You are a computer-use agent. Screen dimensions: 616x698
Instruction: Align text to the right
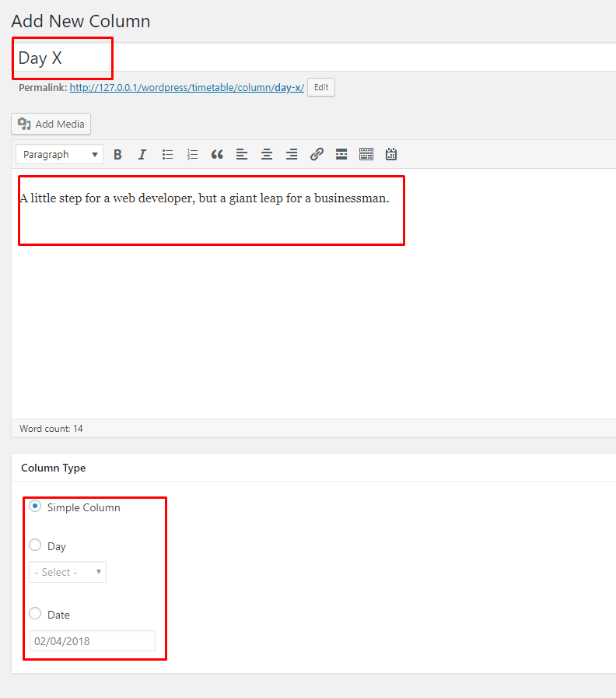click(292, 155)
